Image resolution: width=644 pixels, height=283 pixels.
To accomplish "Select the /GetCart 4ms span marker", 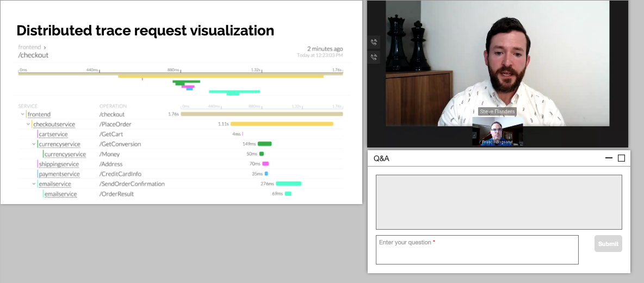I will pos(243,134).
